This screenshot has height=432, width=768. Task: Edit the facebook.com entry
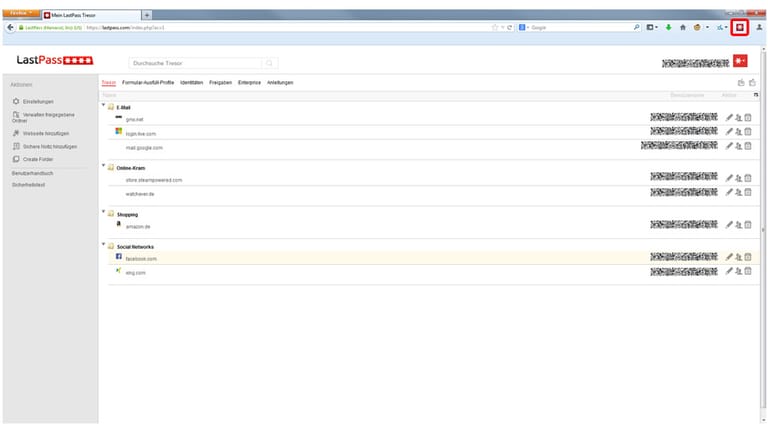(x=729, y=257)
